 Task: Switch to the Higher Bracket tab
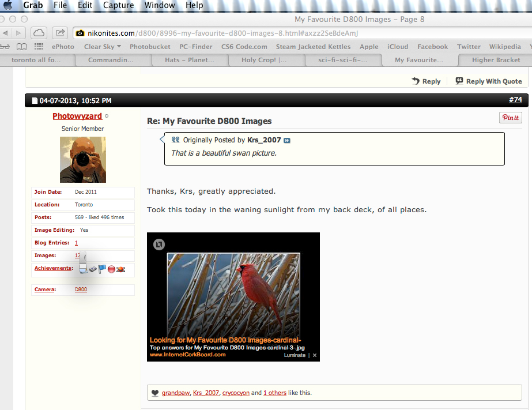tap(496, 60)
